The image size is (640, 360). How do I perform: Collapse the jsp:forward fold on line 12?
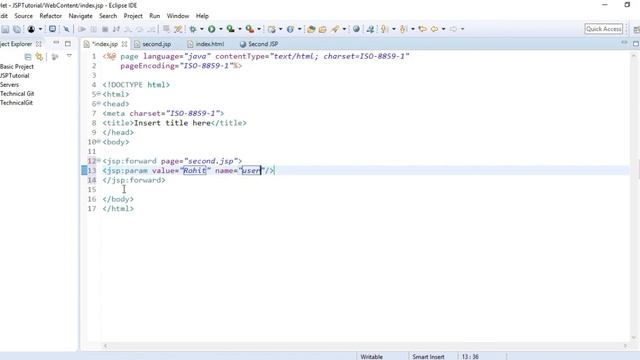pos(98,160)
